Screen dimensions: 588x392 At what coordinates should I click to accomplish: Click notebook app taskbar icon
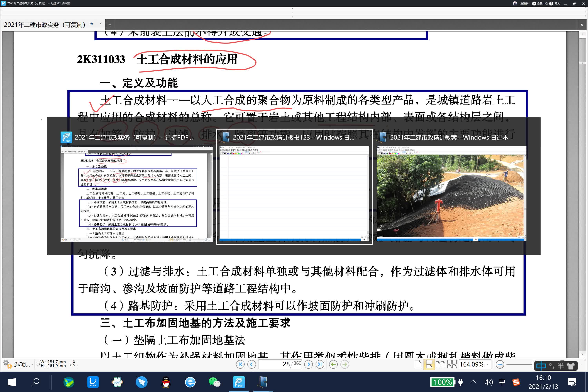tap(263, 382)
